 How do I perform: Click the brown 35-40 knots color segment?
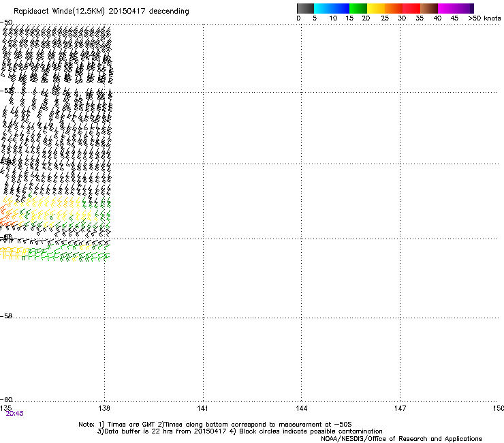(429, 8)
